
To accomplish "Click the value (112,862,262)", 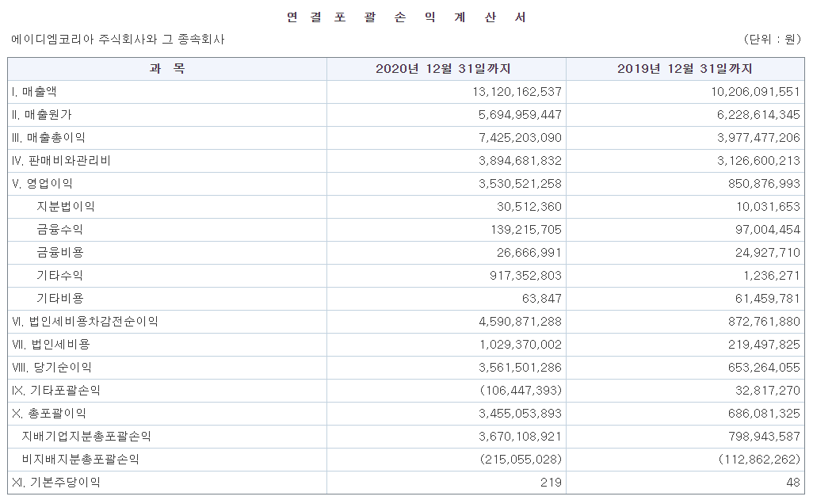I will [760, 460].
